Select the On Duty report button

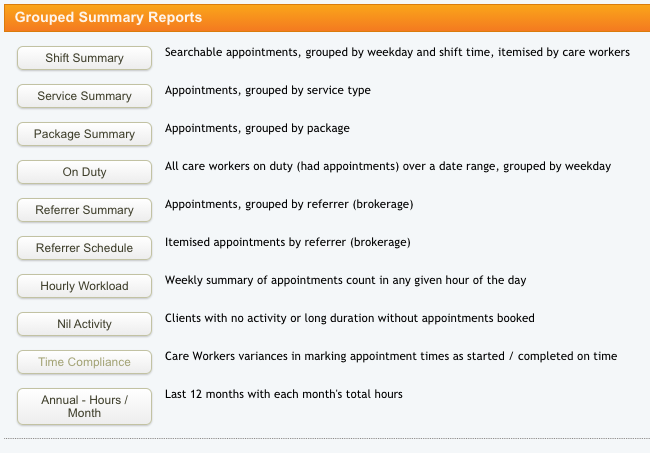click(84, 172)
